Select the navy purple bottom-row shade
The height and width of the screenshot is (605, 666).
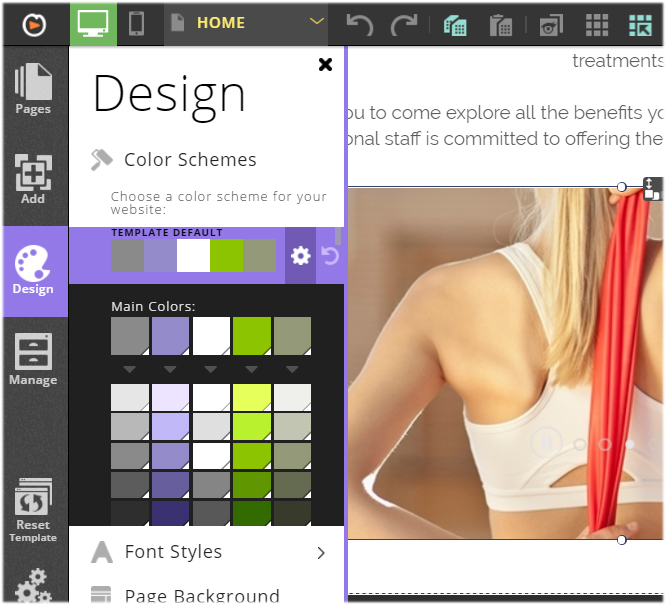click(170, 513)
